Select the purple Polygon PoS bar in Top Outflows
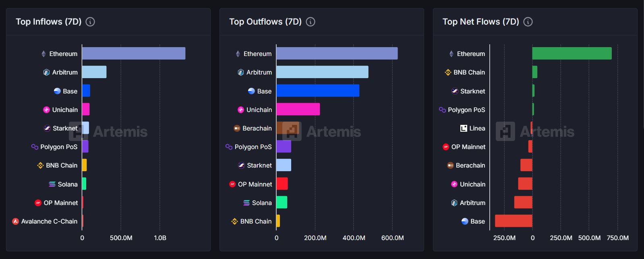 [x=284, y=147]
